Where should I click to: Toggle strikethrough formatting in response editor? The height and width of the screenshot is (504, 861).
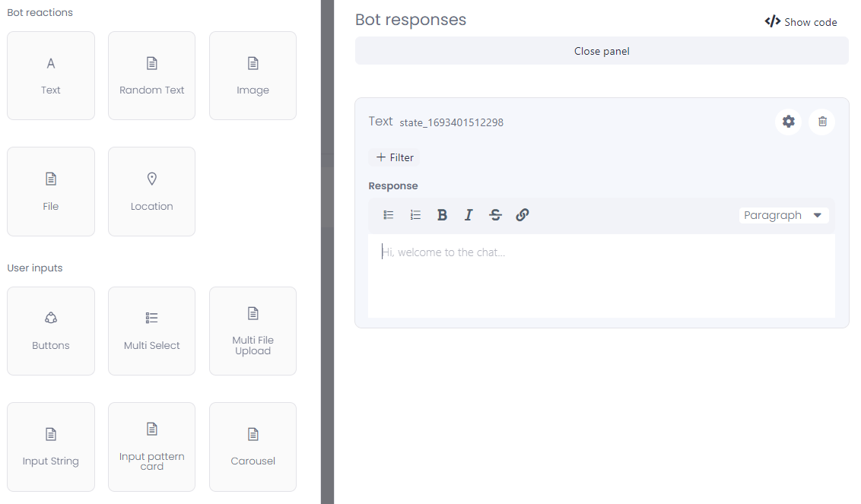coord(495,215)
